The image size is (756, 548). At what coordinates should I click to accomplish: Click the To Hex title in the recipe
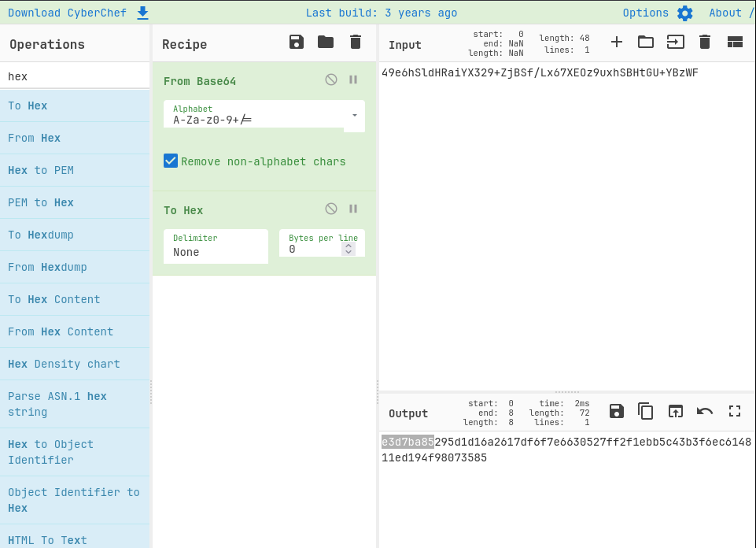(183, 210)
